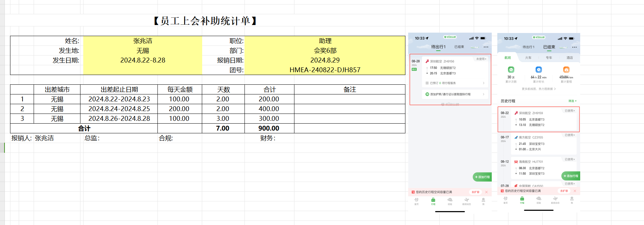
Task: Expand 添加护照/通行证 row chevron
Action: click(x=483, y=94)
